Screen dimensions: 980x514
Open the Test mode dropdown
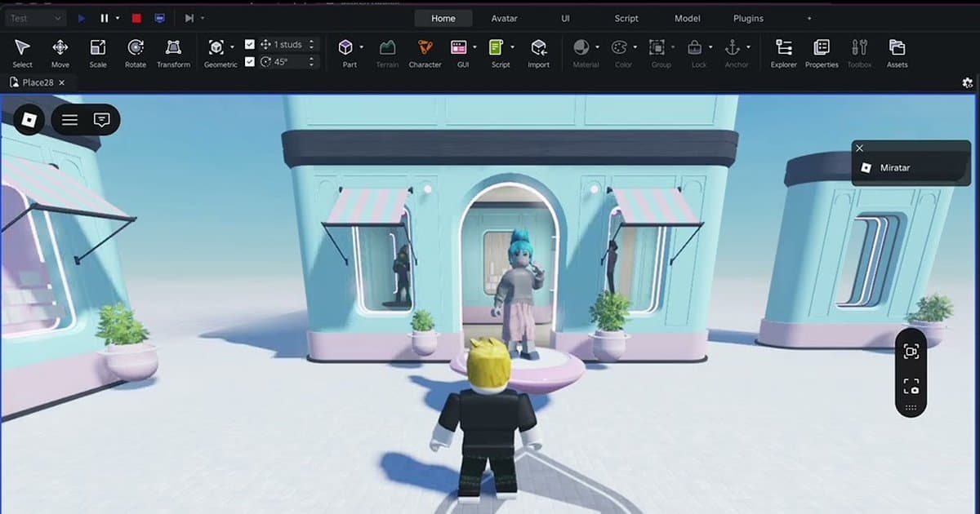tap(33, 18)
